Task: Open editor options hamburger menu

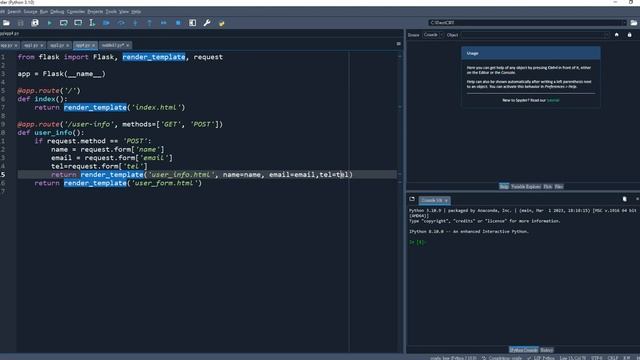Action: 398,44
